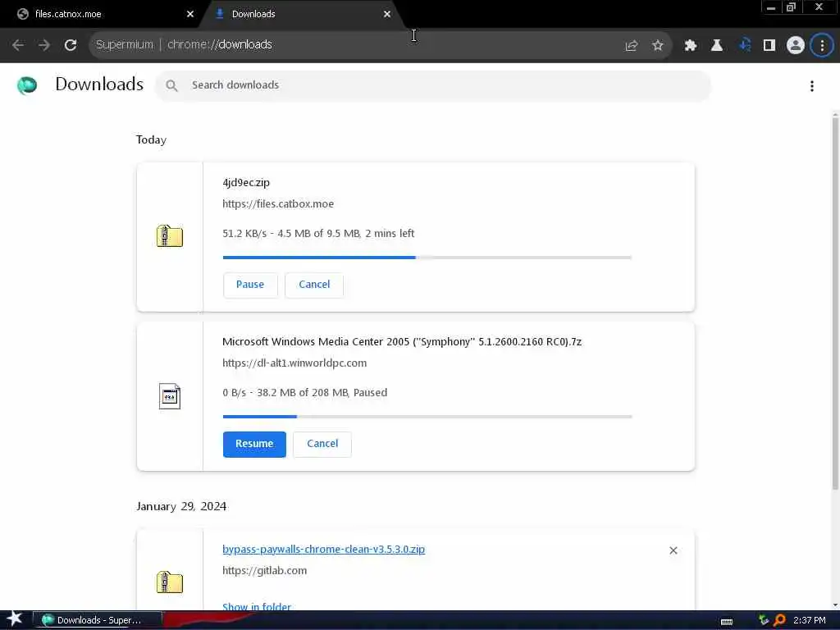Click the Supermium label in the address bar
The width and height of the screenshot is (840, 630).
(125, 44)
